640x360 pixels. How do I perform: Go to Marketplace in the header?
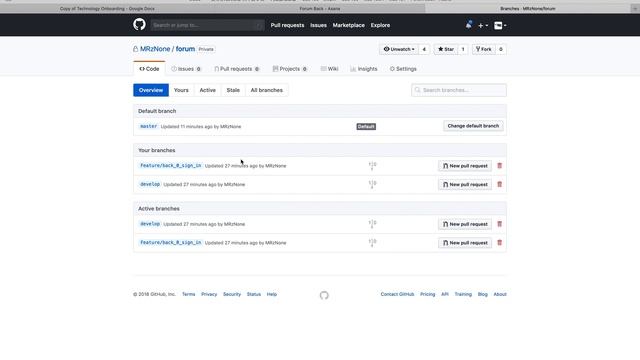(x=349, y=25)
